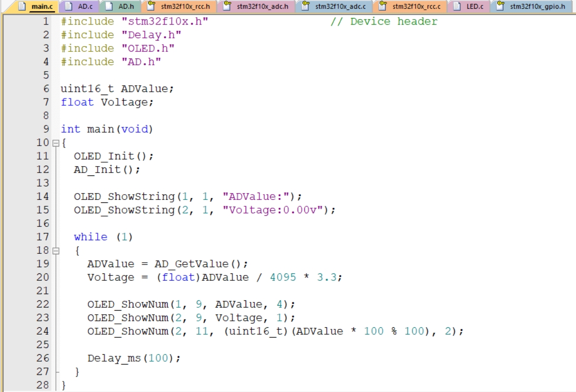Image resolution: width=576 pixels, height=392 pixels.
Task: Open the AD.h tab
Action: point(120,6)
